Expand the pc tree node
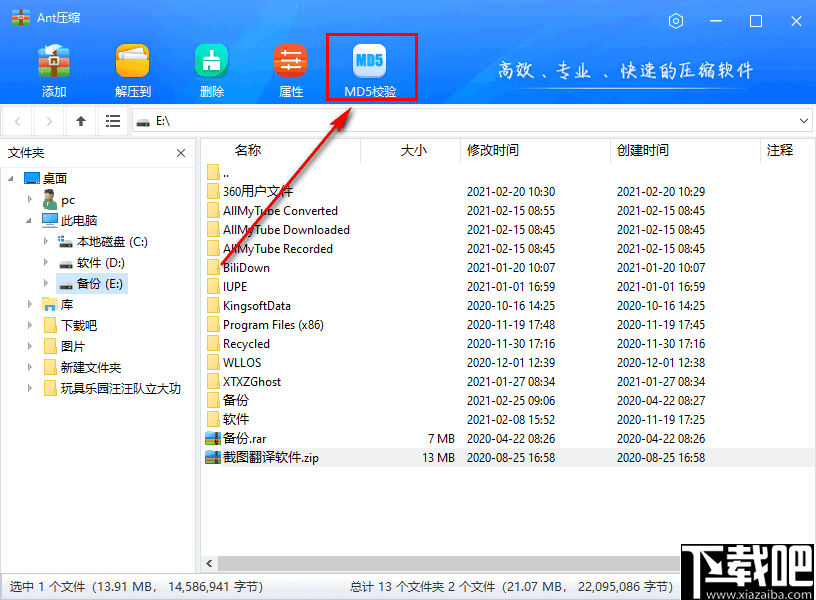816x600 pixels. (x=30, y=199)
